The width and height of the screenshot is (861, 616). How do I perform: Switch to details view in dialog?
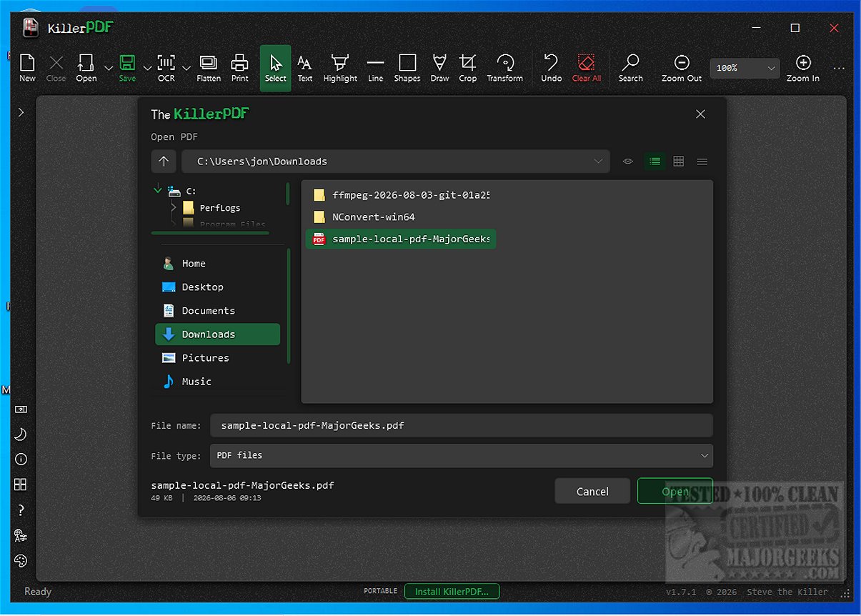(x=702, y=162)
